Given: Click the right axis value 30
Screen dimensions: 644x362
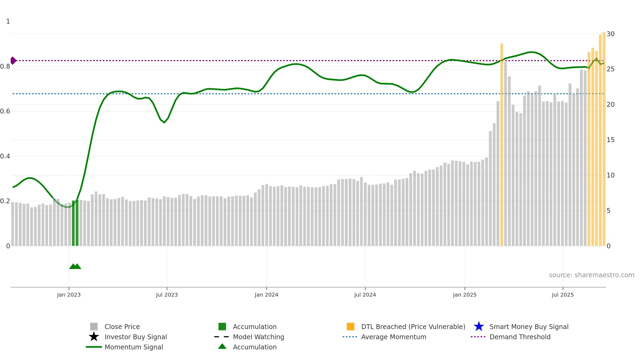Looking at the screenshot, I should pos(610,34).
